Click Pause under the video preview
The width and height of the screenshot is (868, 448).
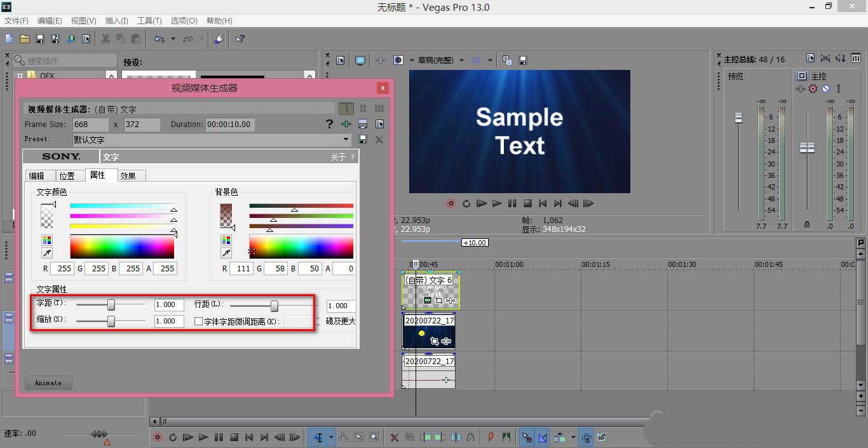coord(512,204)
